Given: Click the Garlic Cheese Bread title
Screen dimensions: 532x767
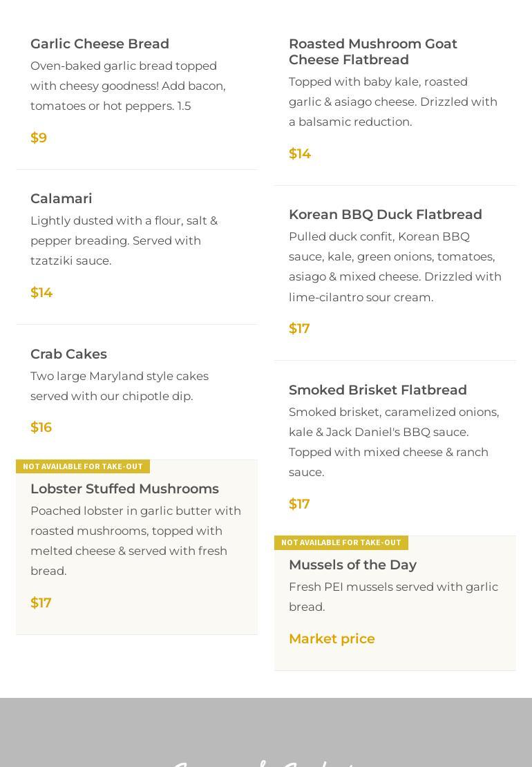Looking at the screenshot, I should [x=99, y=44].
